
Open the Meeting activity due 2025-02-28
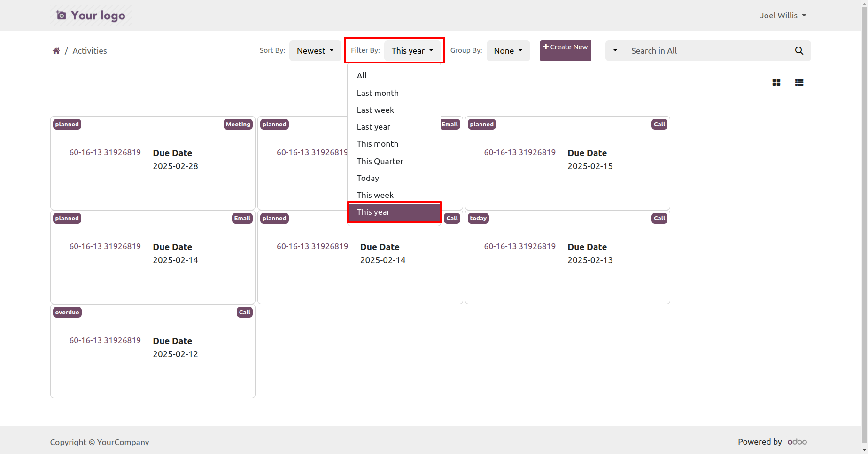tap(153, 163)
